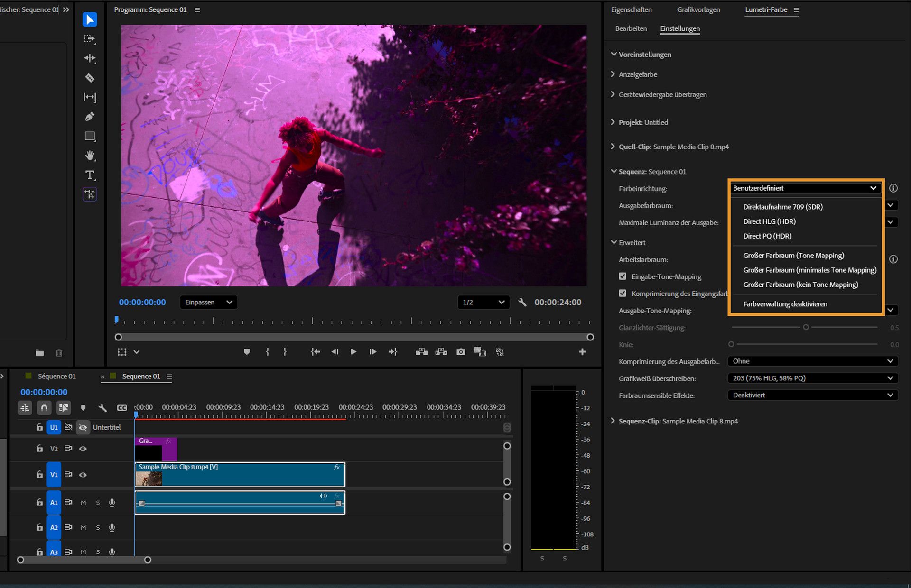Screen dimensions: 911x588
Task: Switch to the Bearbeiten tab
Action: coord(631,28)
